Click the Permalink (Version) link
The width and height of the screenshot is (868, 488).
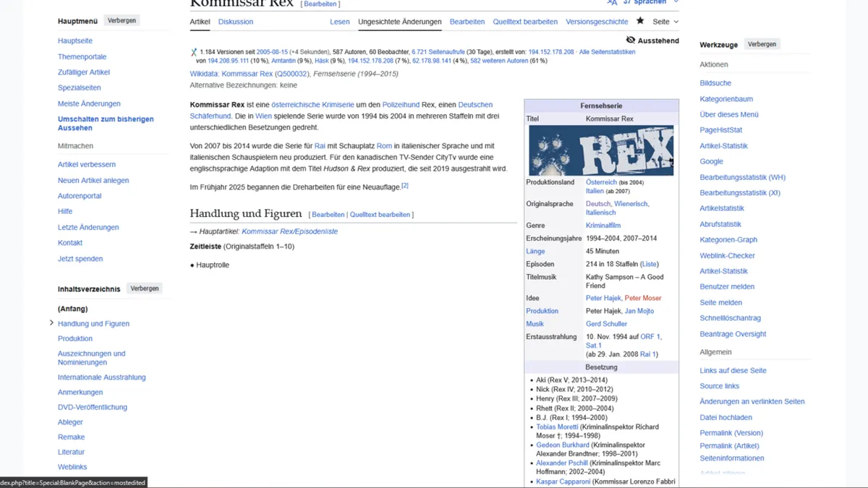[x=731, y=433]
